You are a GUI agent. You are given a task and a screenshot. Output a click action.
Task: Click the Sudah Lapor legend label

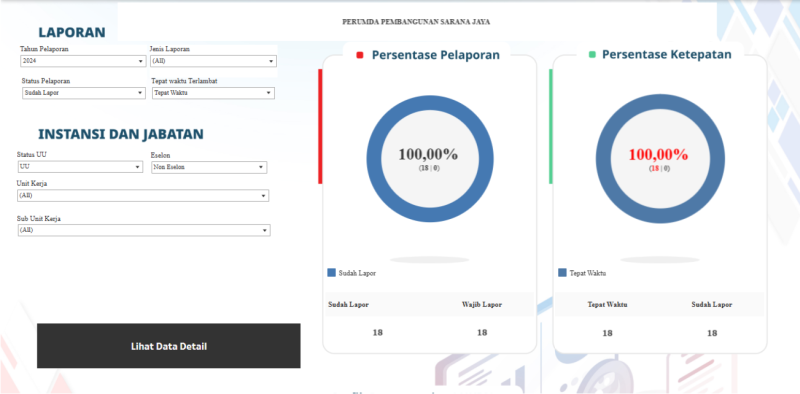(x=357, y=273)
